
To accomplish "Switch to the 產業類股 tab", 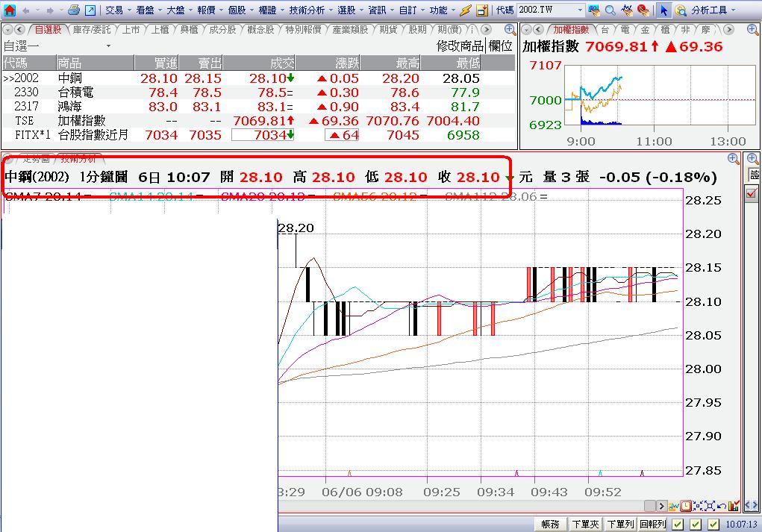I will (x=350, y=30).
